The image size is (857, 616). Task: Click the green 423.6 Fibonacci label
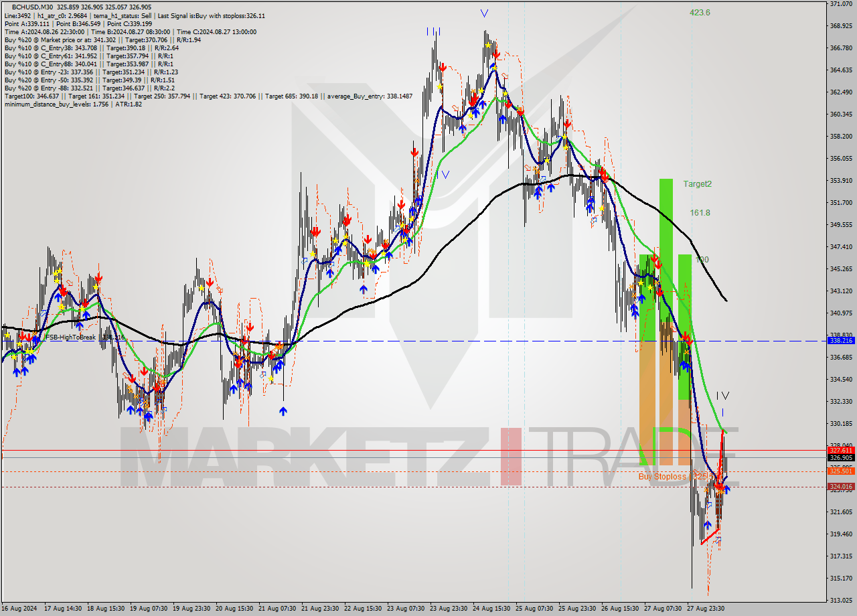[x=700, y=12]
